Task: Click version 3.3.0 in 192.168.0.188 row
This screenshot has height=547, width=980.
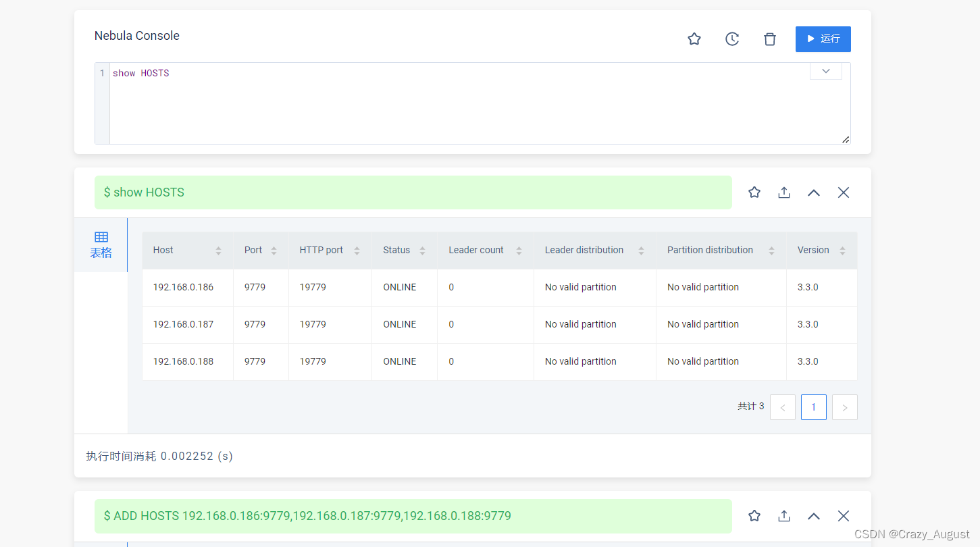Action: 808,361
